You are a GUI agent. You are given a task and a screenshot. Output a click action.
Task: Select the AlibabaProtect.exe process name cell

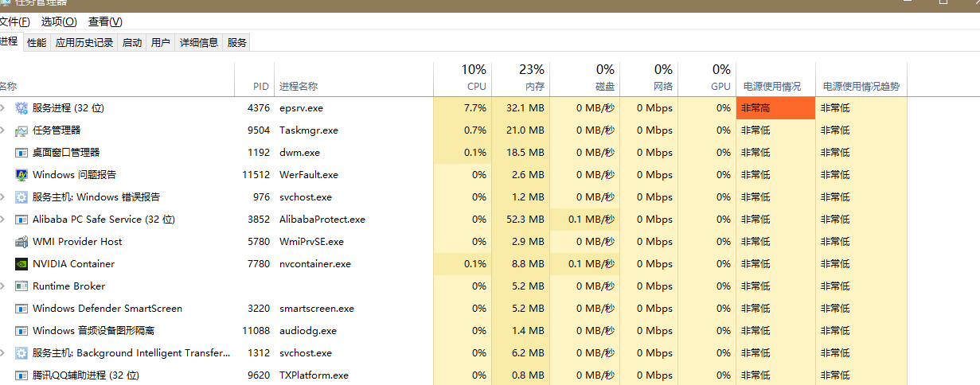pos(354,220)
